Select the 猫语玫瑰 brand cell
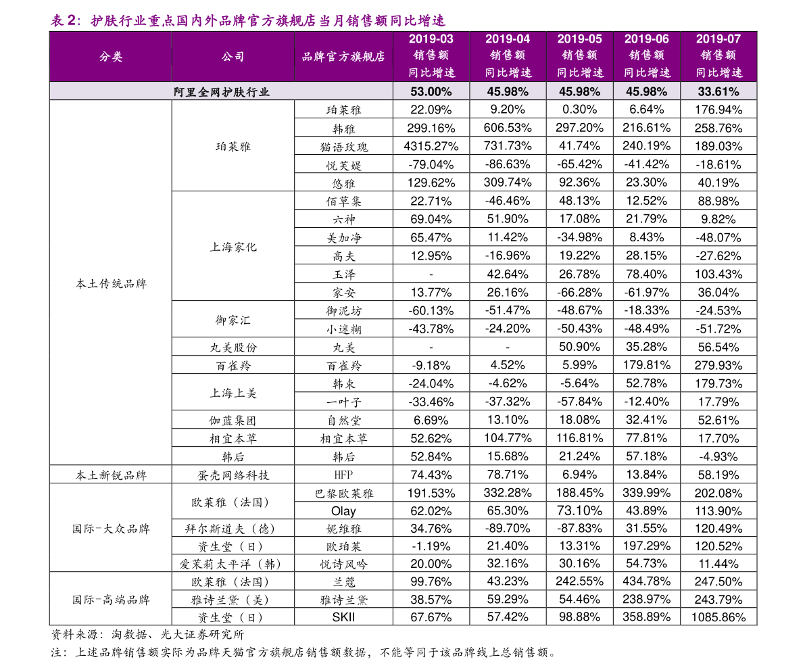805x672 pixels. coord(343,147)
